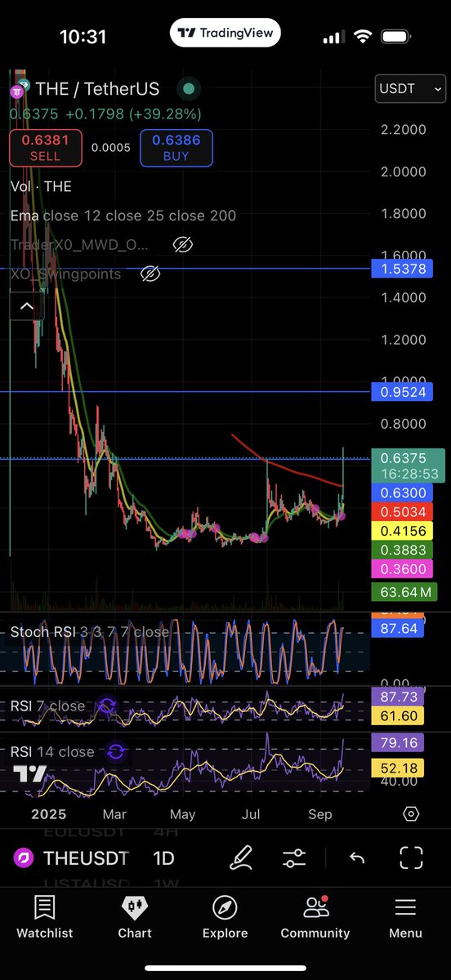Screen dimensions: 451x980
Task: Collapse the indicator legend with chevron
Action: 26,306
